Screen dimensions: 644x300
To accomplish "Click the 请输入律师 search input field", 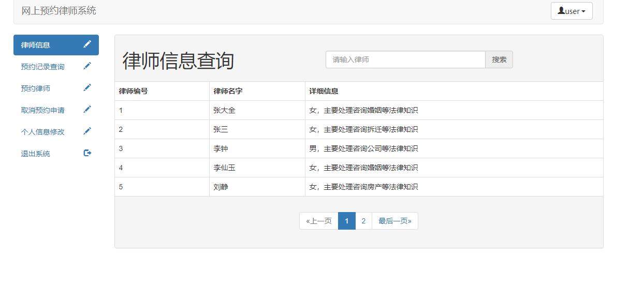I will click(405, 59).
